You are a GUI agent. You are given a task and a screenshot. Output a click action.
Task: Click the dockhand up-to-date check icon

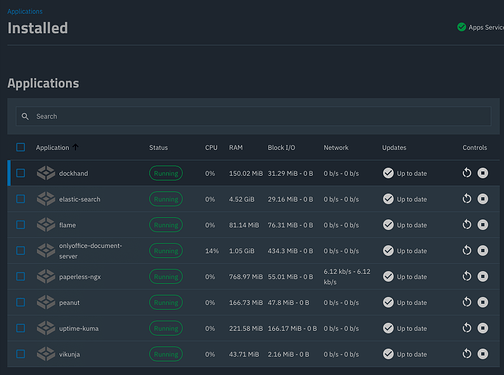tap(388, 173)
